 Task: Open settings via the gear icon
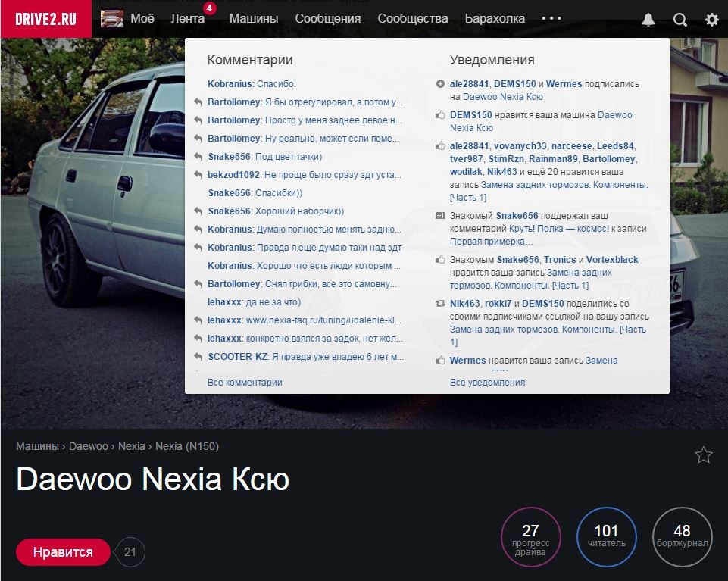click(710, 19)
